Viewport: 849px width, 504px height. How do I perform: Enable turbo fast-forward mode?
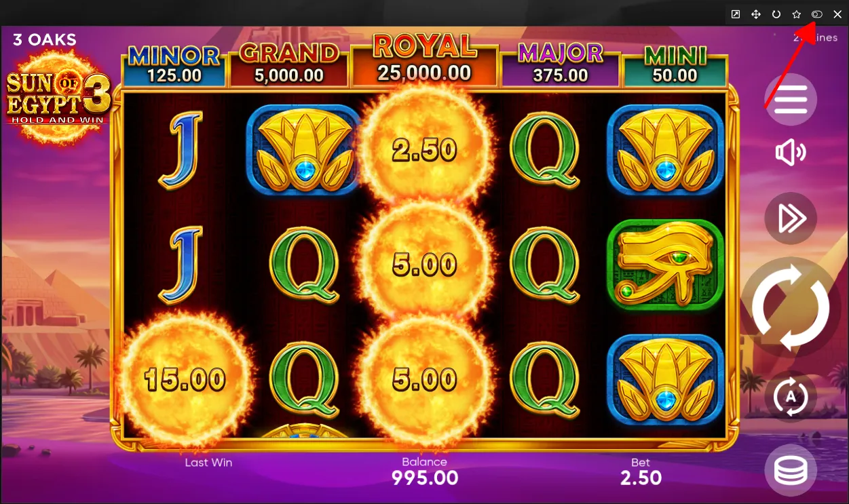pyautogui.click(x=791, y=218)
